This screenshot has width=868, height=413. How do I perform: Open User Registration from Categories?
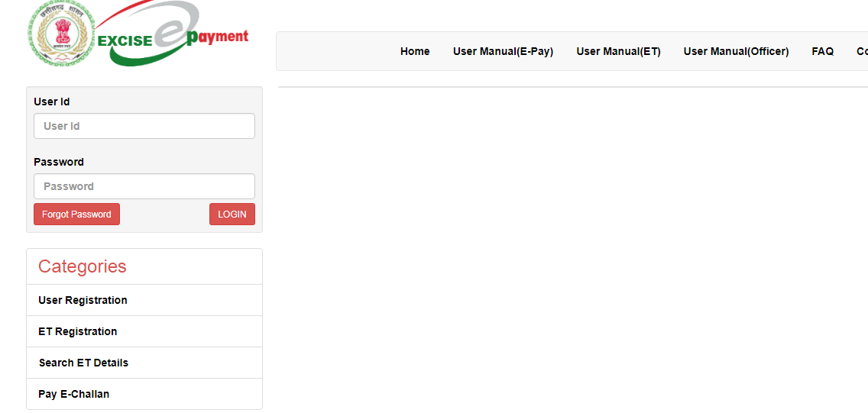83,300
